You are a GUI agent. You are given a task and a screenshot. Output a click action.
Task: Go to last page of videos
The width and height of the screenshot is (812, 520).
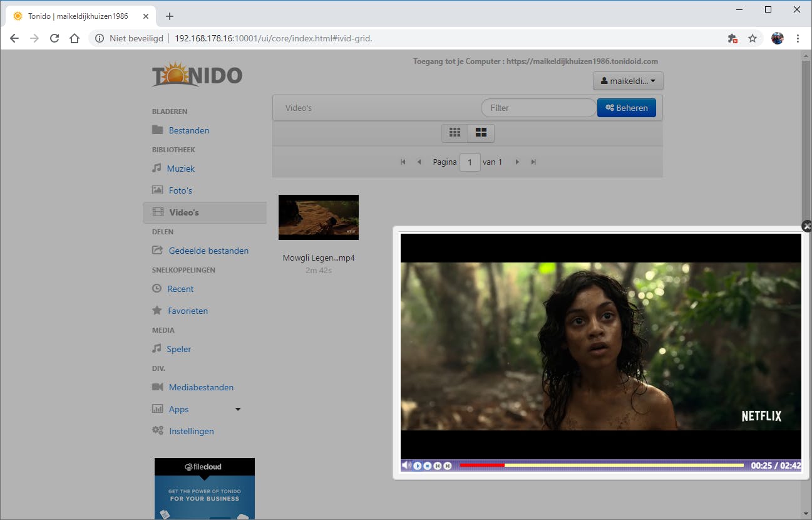[533, 162]
